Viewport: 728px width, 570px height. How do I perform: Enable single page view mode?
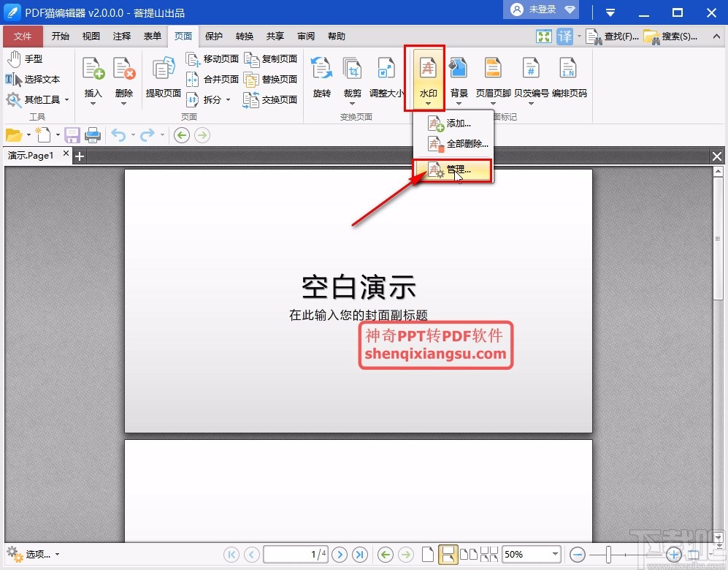point(428,555)
